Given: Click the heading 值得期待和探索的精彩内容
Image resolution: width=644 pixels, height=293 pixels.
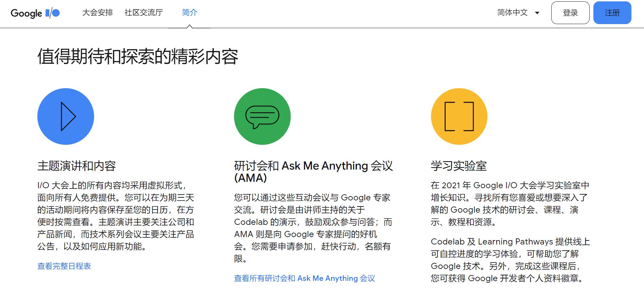Looking at the screenshot, I should 138,56.
